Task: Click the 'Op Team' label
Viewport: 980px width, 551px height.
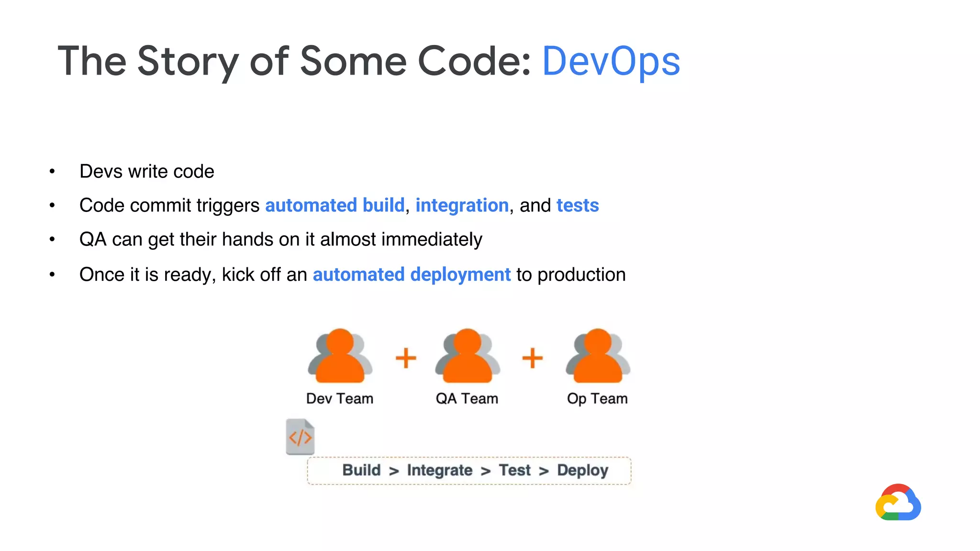Action: 597,398
